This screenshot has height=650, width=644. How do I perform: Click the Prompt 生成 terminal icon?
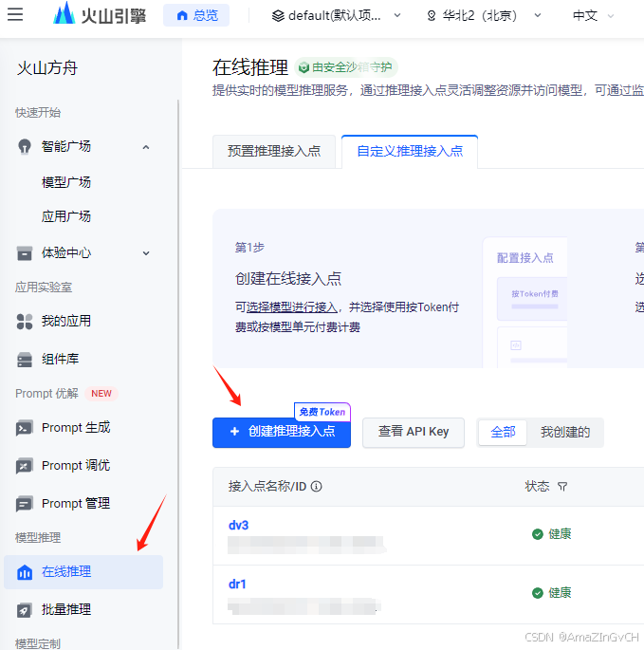(25, 428)
